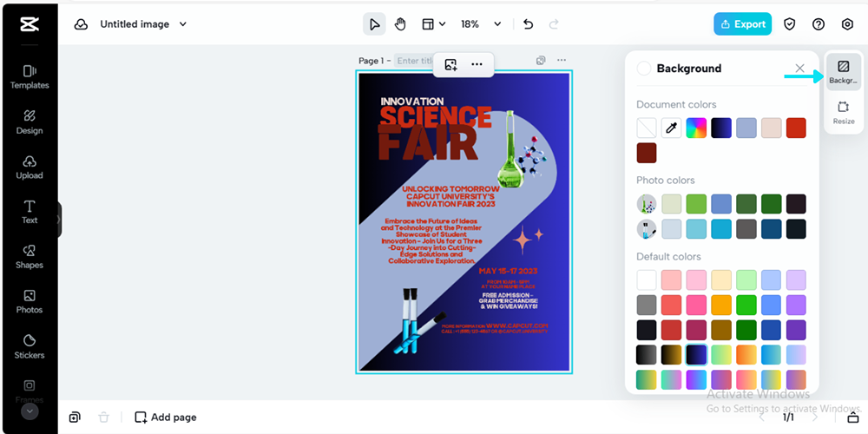Open the shield privacy icon
The image size is (868, 434).
point(789,24)
